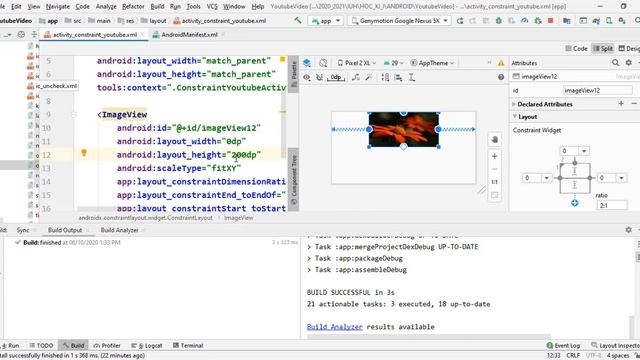
Task: Open the Design Surface layers icon
Action: coord(307,63)
